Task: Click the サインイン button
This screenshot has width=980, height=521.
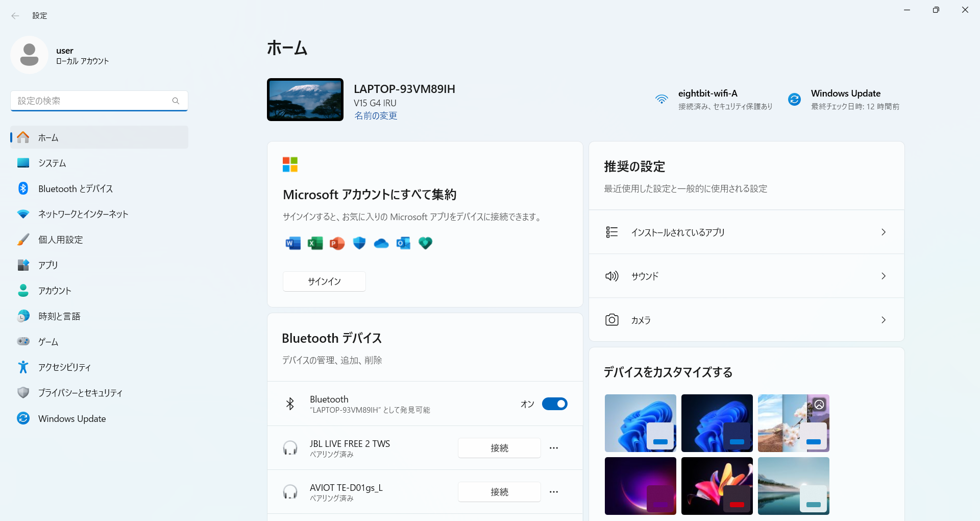Action: (x=324, y=281)
